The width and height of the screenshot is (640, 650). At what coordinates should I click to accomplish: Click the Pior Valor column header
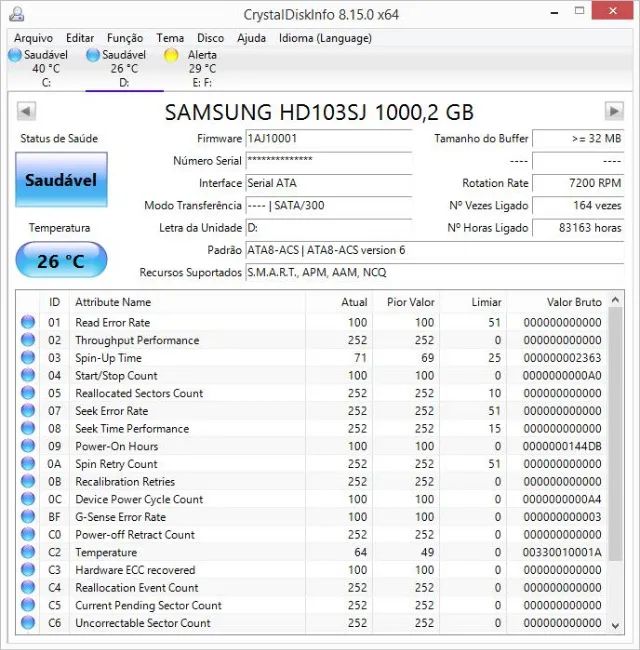point(407,302)
